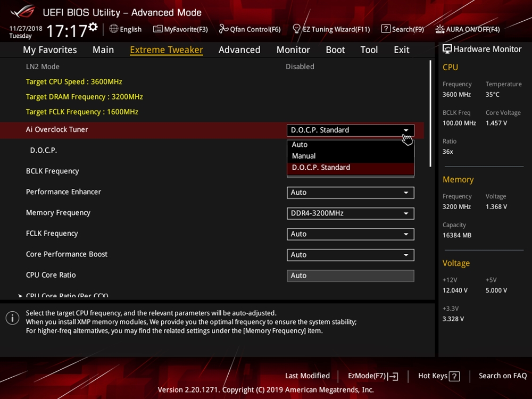Click the settings gear icon beside the clock
This screenshot has width=532, height=399.
coord(94,27)
